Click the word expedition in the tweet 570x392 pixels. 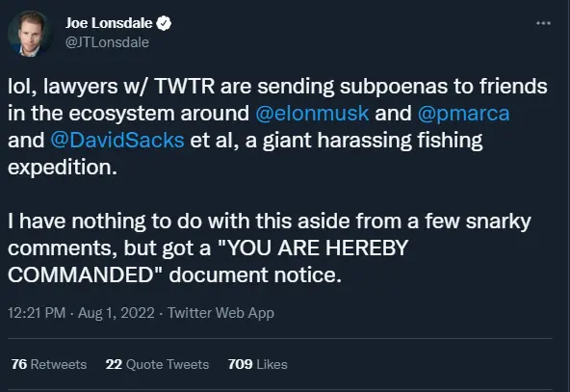[x=63, y=167]
